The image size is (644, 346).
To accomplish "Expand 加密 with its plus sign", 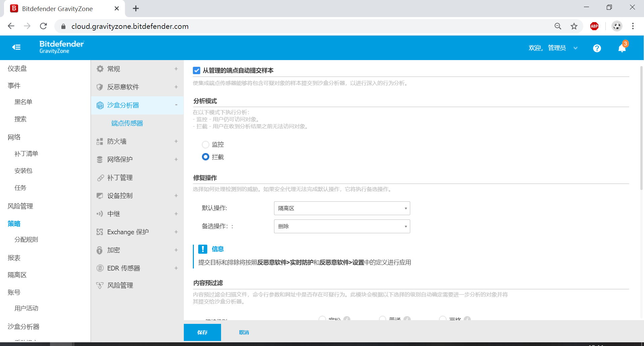I will pos(176,250).
